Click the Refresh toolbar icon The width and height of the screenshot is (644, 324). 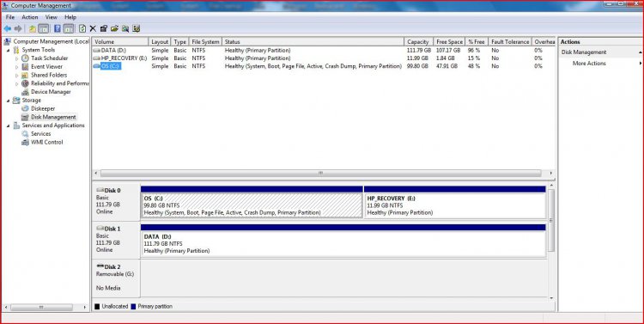click(x=82, y=28)
